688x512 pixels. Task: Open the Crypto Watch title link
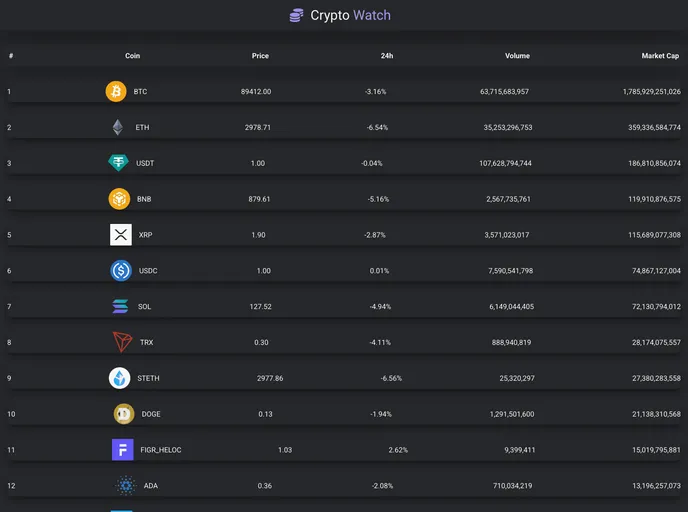pyautogui.click(x=350, y=15)
